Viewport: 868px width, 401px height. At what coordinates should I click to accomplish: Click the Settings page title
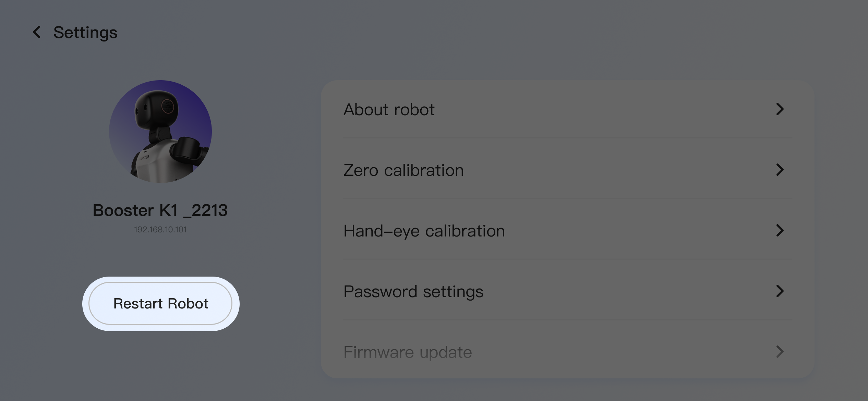click(85, 33)
